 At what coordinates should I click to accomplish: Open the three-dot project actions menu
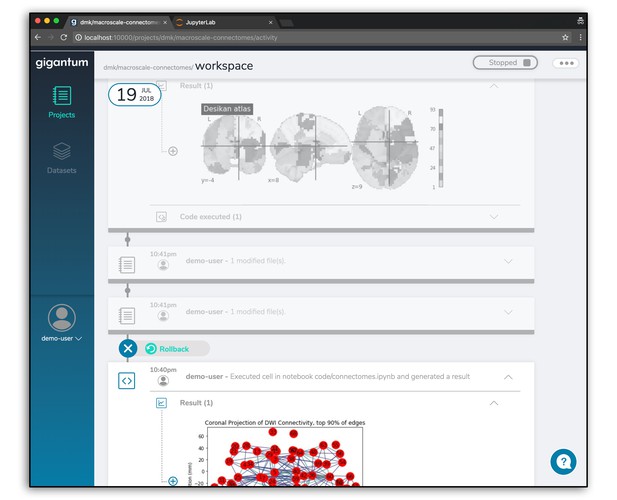566,63
